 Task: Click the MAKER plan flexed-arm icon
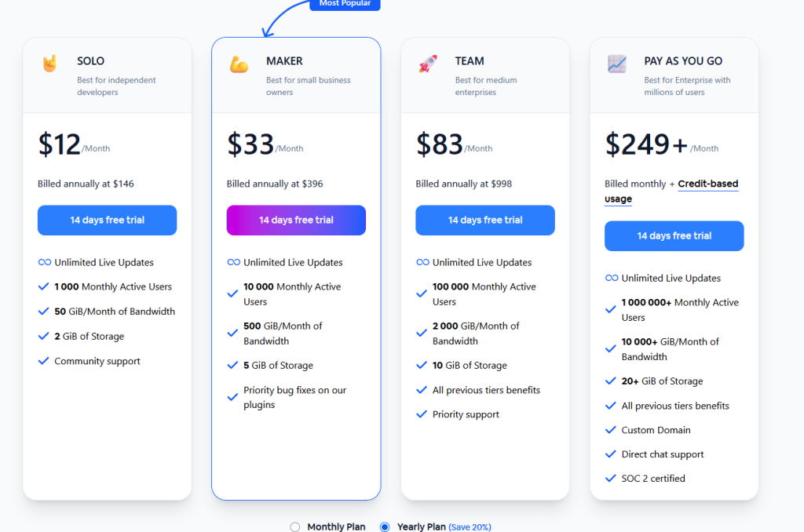tap(239, 64)
